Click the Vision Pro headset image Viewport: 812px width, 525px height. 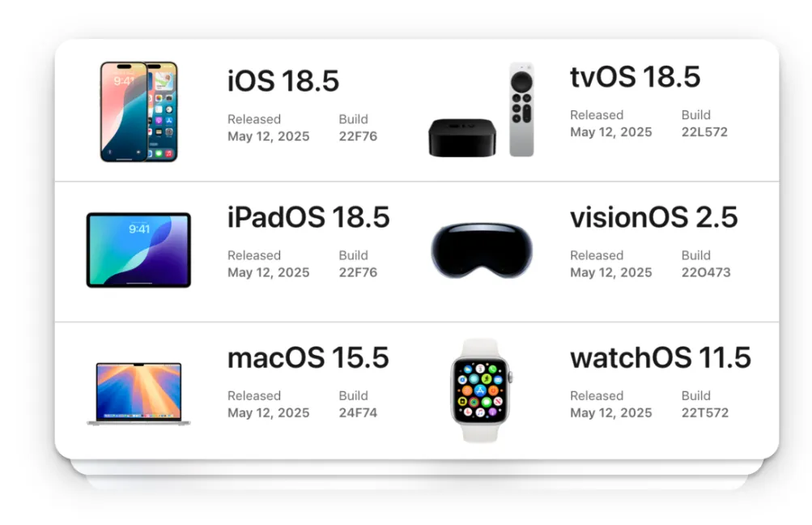482,250
